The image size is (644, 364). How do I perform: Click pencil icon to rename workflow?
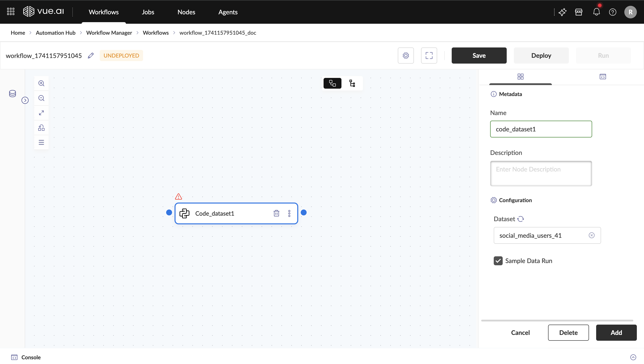pyautogui.click(x=91, y=56)
